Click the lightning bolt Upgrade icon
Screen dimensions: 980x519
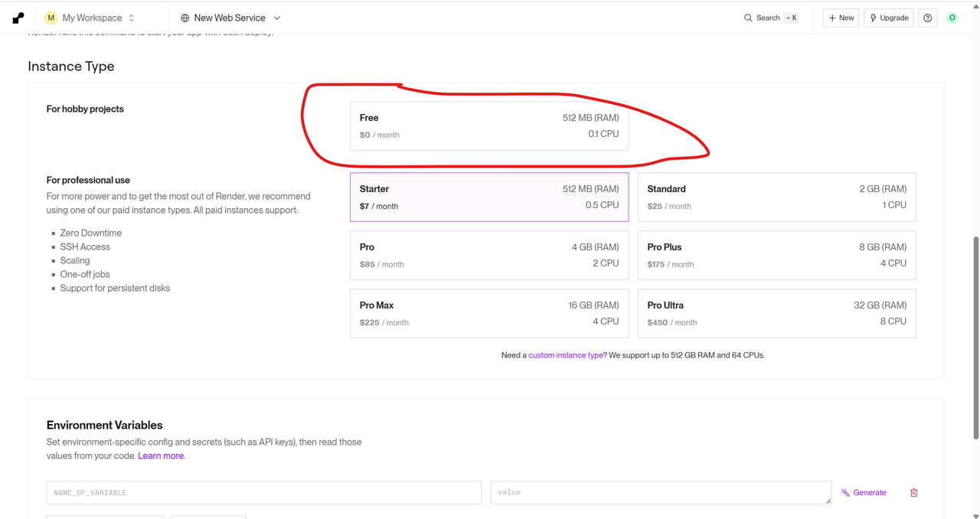pos(874,18)
